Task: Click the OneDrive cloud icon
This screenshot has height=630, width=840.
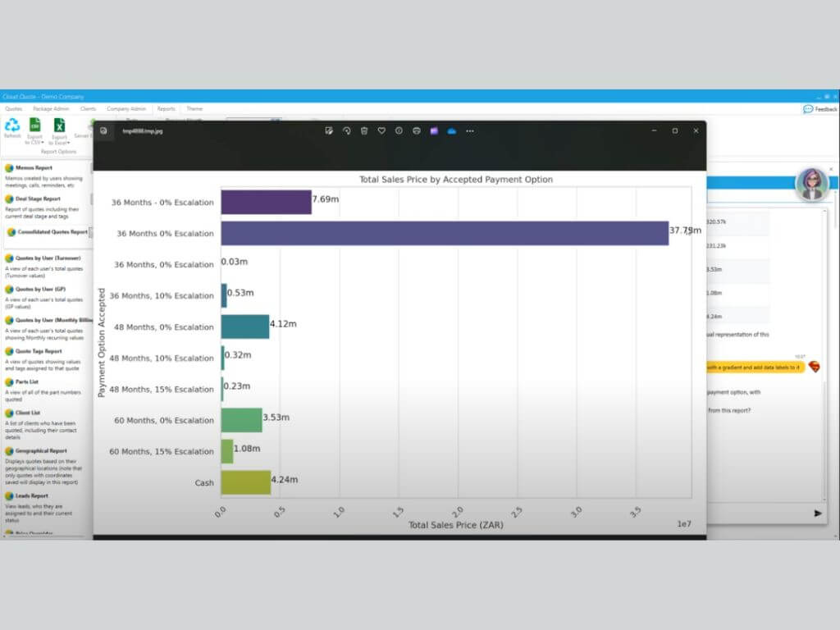Action: pyautogui.click(x=451, y=130)
